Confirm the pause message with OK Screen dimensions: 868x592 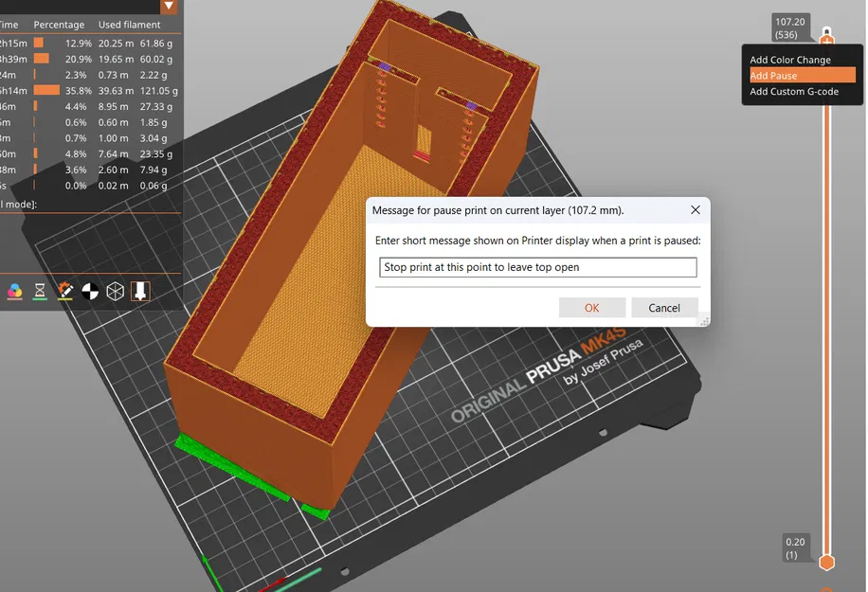tap(591, 308)
